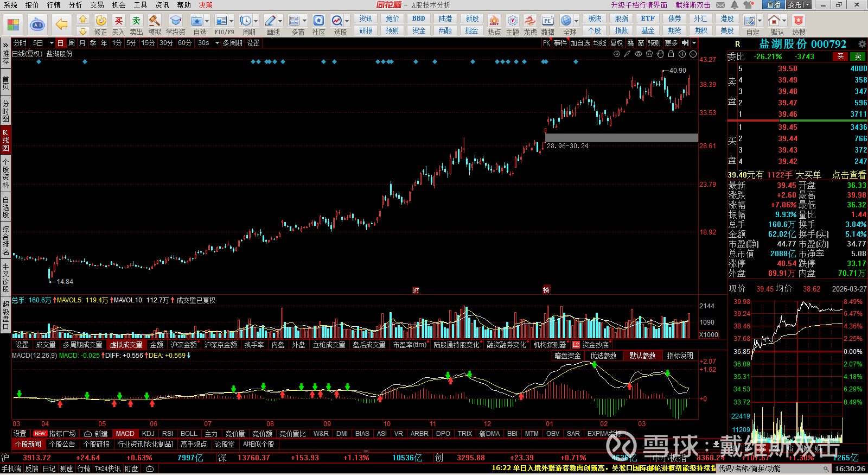Expand the 5日 period dropdown arrow
The image size is (868, 475).
point(52,43)
